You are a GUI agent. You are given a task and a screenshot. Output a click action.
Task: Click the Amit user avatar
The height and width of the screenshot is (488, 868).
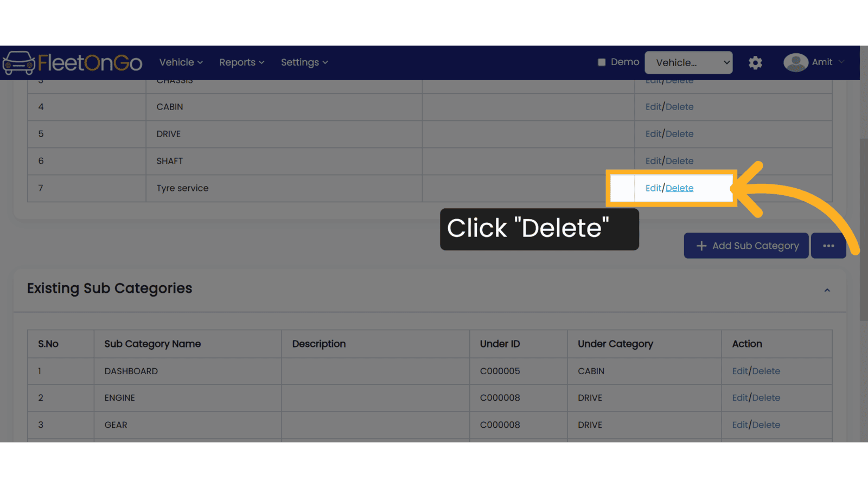point(795,62)
